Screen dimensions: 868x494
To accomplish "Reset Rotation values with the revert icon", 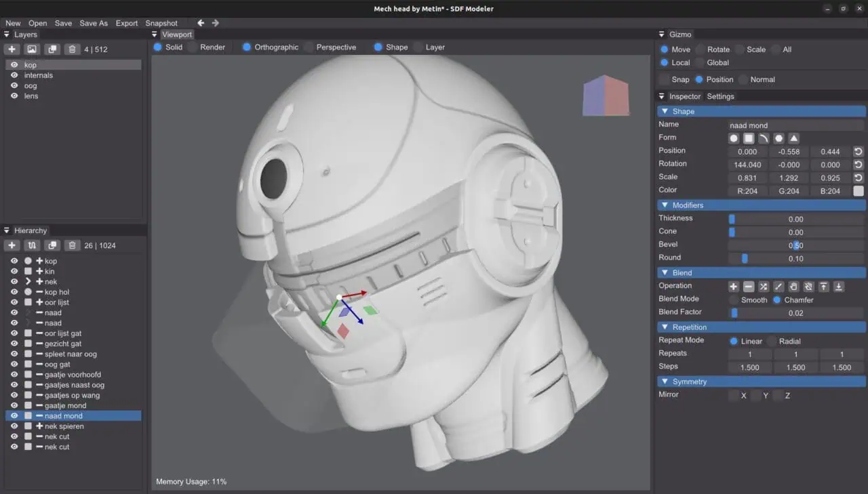I will [x=859, y=165].
